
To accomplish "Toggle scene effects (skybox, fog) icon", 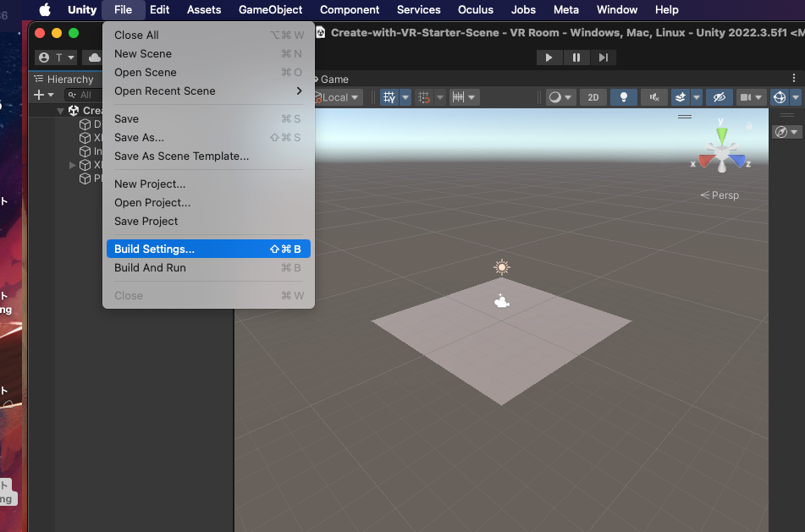I will [x=681, y=97].
